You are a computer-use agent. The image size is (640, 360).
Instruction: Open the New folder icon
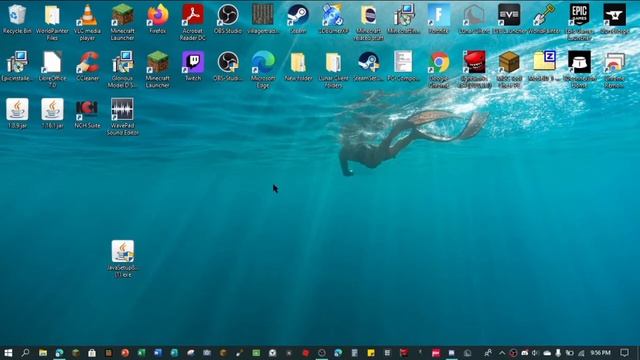[x=298, y=67]
